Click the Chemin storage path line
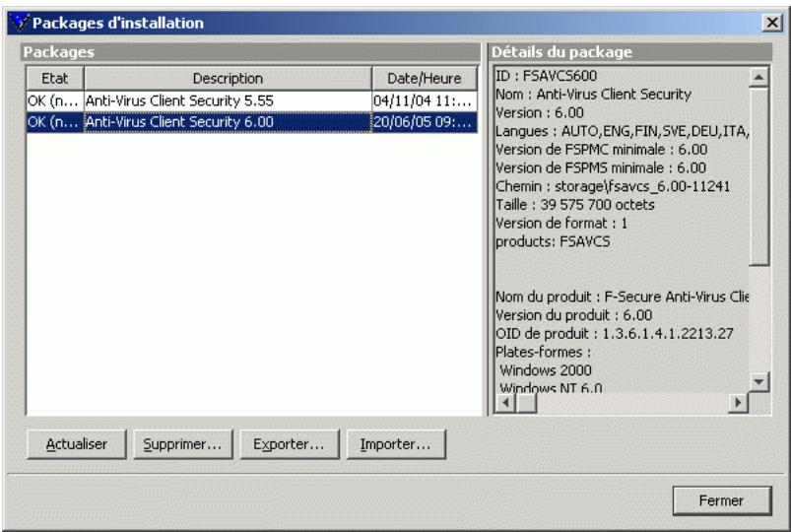 point(613,186)
